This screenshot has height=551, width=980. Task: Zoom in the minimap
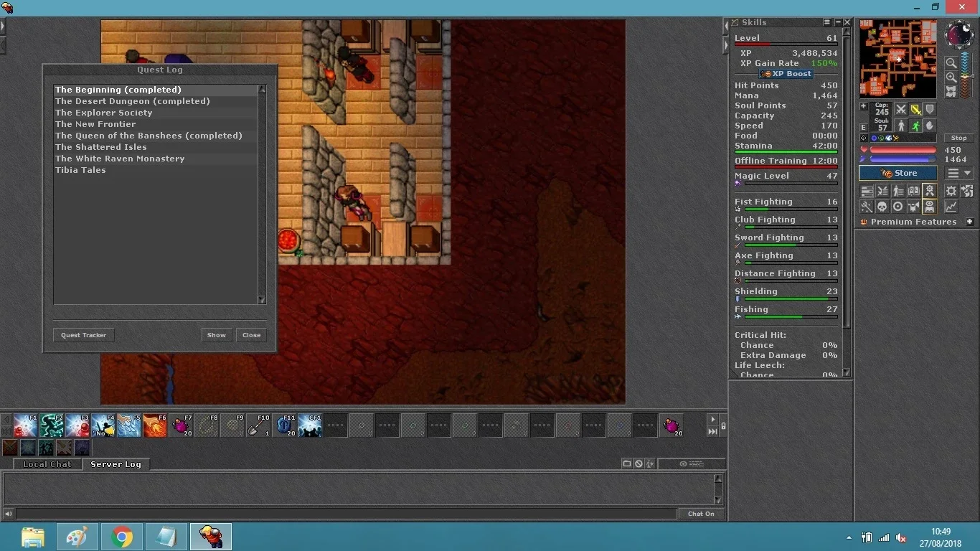[951, 77]
